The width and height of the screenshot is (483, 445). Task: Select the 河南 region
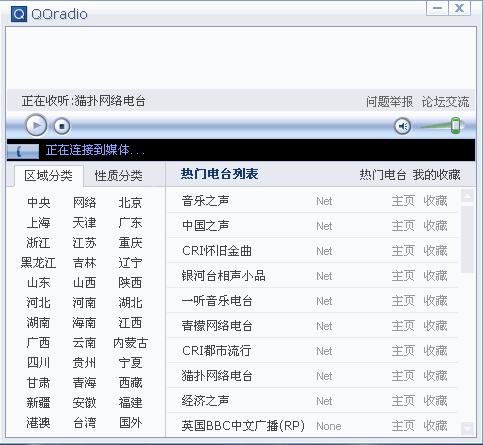click(85, 303)
